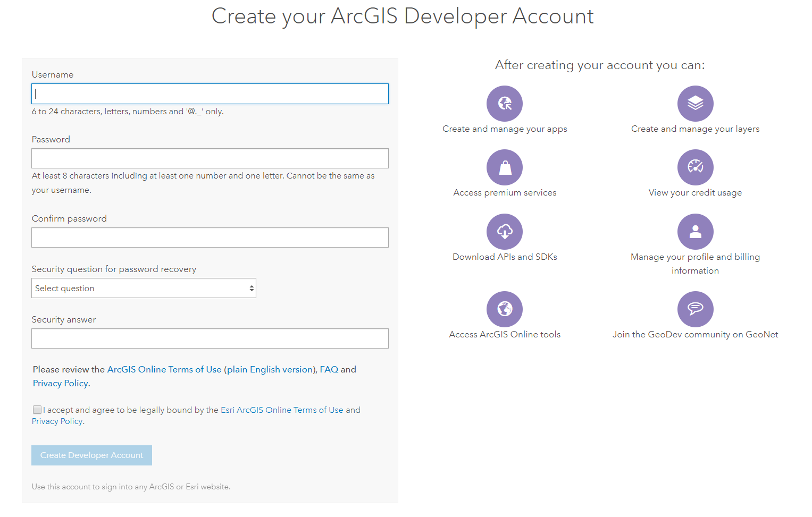Open the ArcGIS Online Terms of Use link after 'Please review the'
Image resolution: width=812 pixels, height=517 pixels.
pyautogui.click(x=164, y=369)
